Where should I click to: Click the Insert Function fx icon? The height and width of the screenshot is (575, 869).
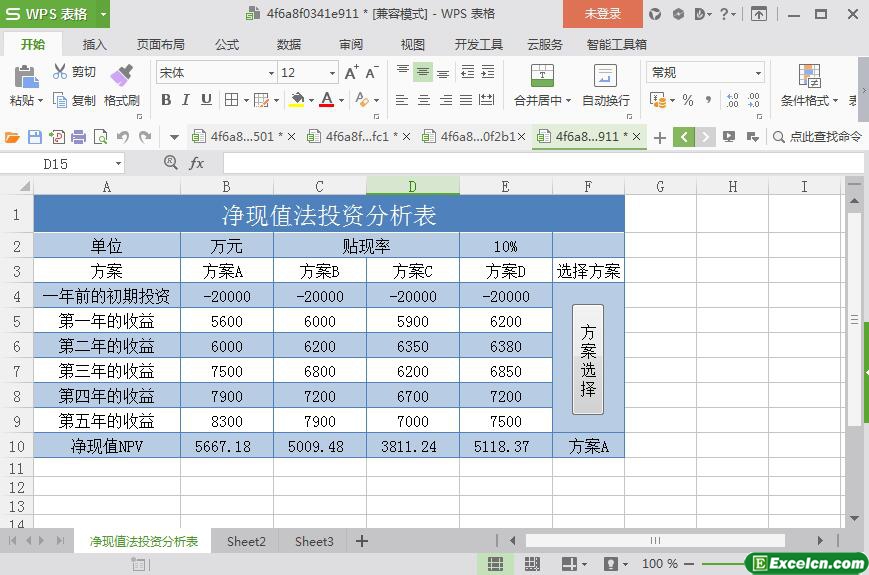pyautogui.click(x=197, y=163)
